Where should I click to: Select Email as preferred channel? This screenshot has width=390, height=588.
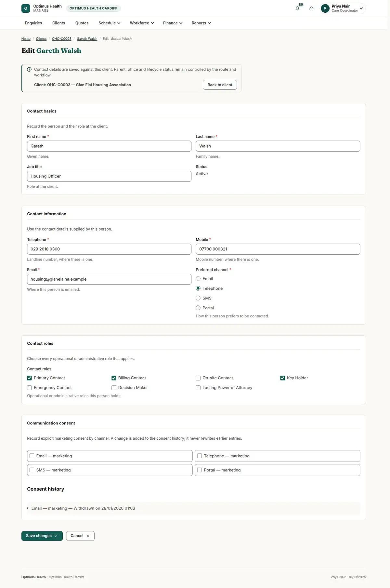198,279
